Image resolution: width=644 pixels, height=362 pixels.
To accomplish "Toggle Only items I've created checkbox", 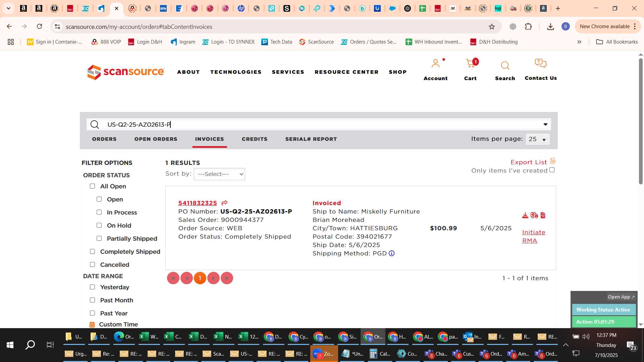I will pos(552,170).
